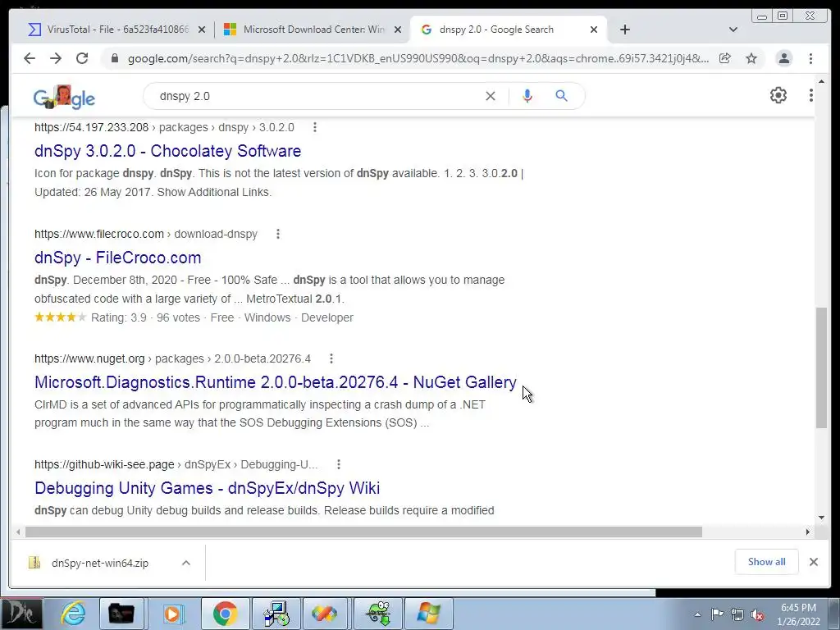Share this page from the address bar
840x630 pixels.
coord(725,58)
